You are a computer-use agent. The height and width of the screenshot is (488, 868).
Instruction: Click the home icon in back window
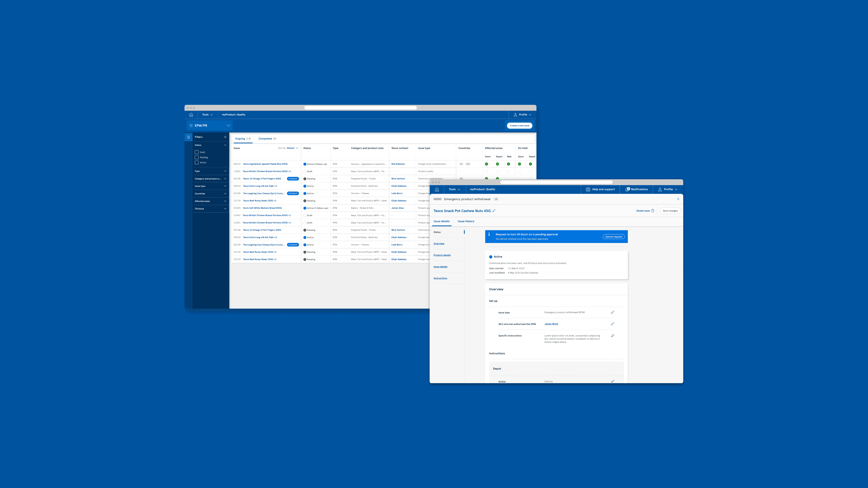tap(191, 115)
